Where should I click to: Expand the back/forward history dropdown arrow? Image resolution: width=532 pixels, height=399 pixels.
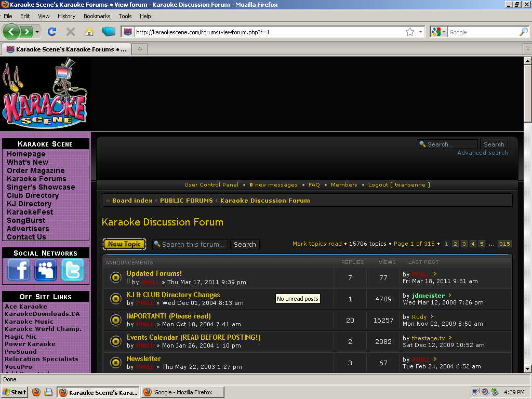[37, 32]
